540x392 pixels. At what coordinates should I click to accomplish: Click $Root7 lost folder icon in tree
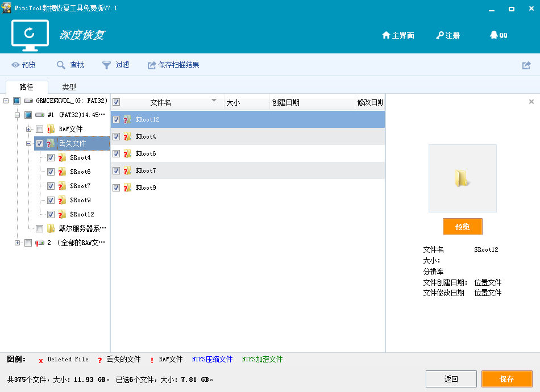pos(62,186)
